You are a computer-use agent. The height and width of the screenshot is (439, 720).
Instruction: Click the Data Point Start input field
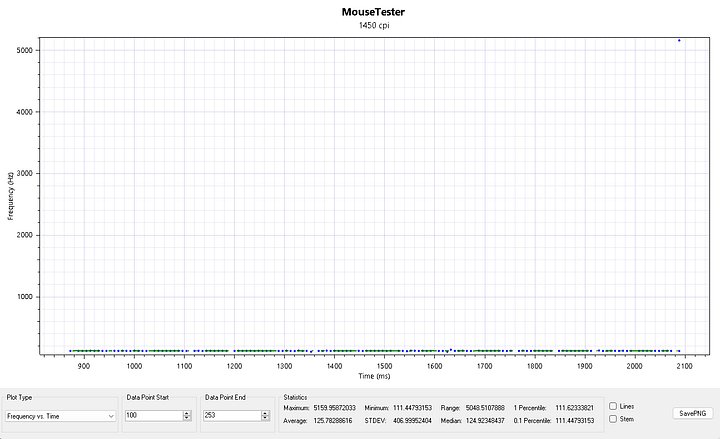click(x=154, y=415)
